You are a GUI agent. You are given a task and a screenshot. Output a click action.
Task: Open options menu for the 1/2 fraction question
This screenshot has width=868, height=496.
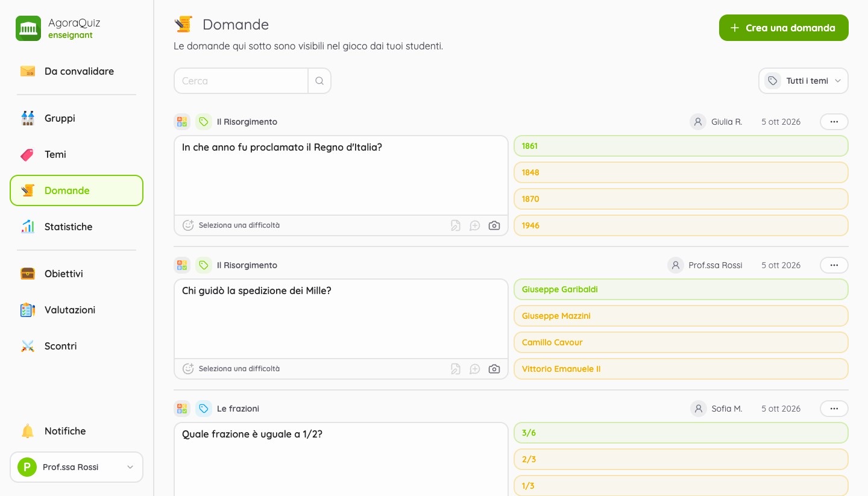coord(834,409)
